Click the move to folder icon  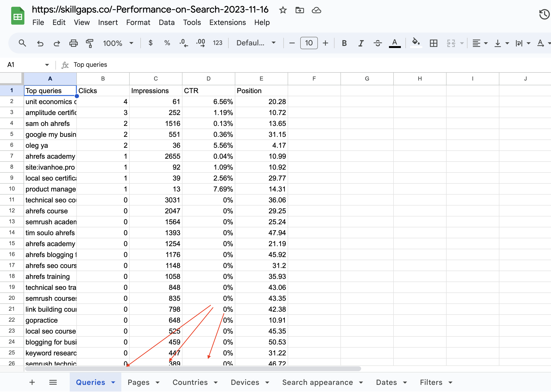tap(300, 10)
